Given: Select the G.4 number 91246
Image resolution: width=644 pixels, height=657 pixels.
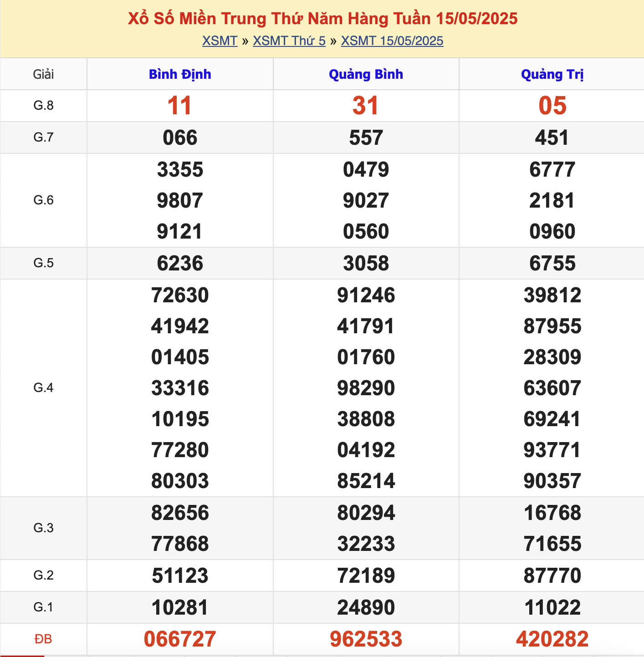Looking at the screenshot, I should coord(366,295).
